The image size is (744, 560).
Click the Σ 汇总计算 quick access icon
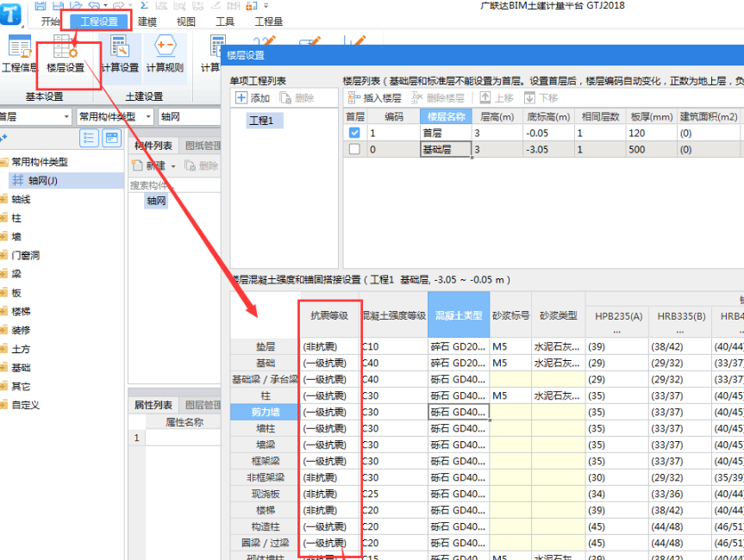point(144,5)
